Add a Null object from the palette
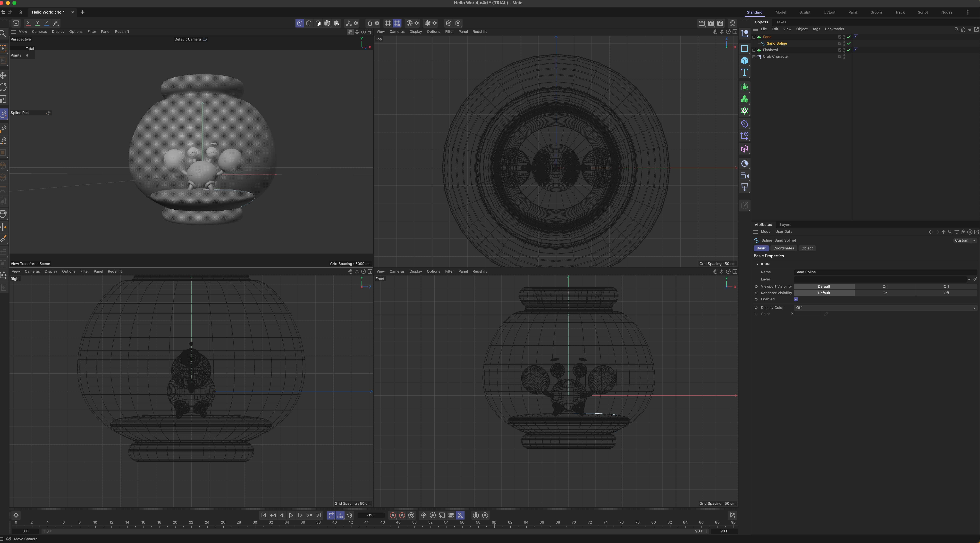 tap(744, 33)
